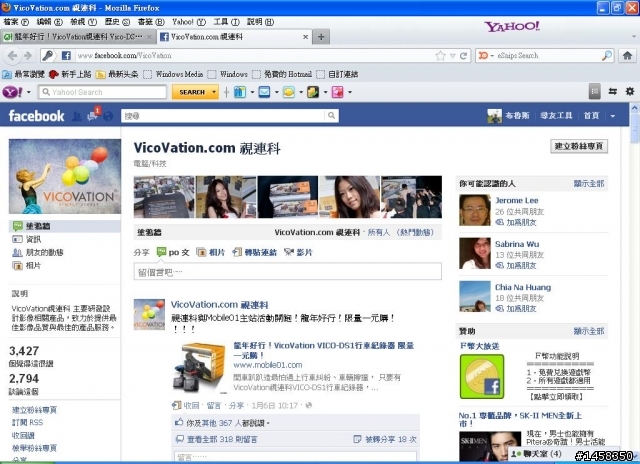Open VicoVation page profile picture
This screenshot has width=640, height=464.
65,176
